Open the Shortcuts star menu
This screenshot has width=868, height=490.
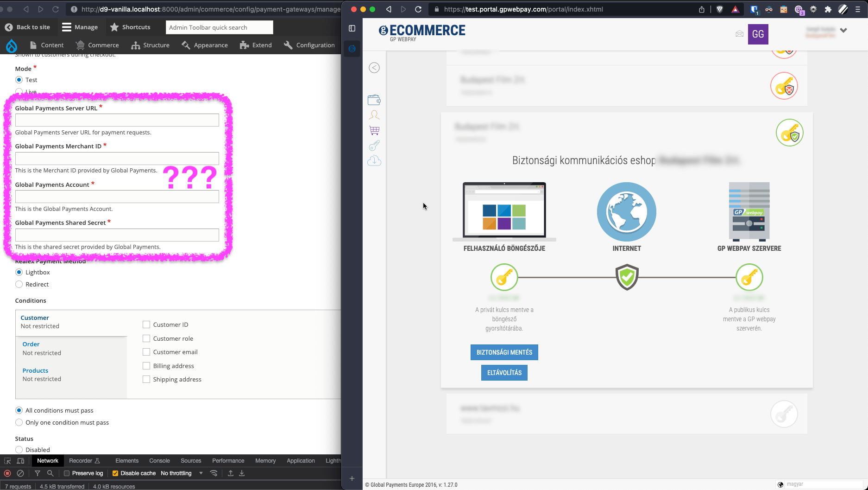[130, 27]
